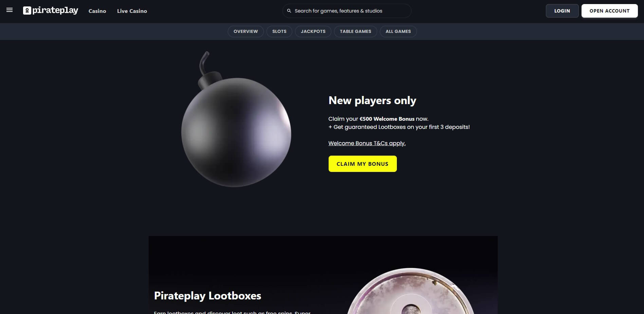Click the €500 Welcome Bonus text
The height and width of the screenshot is (314, 644).
coord(387,119)
